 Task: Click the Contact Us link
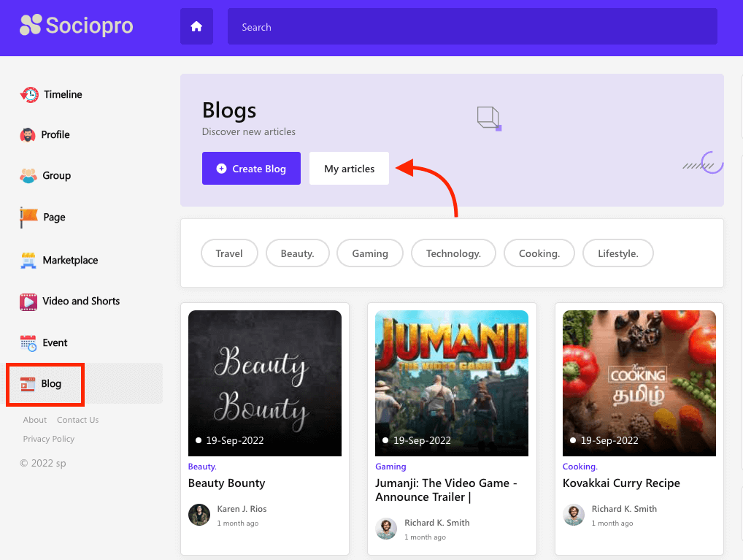(x=77, y=419)
